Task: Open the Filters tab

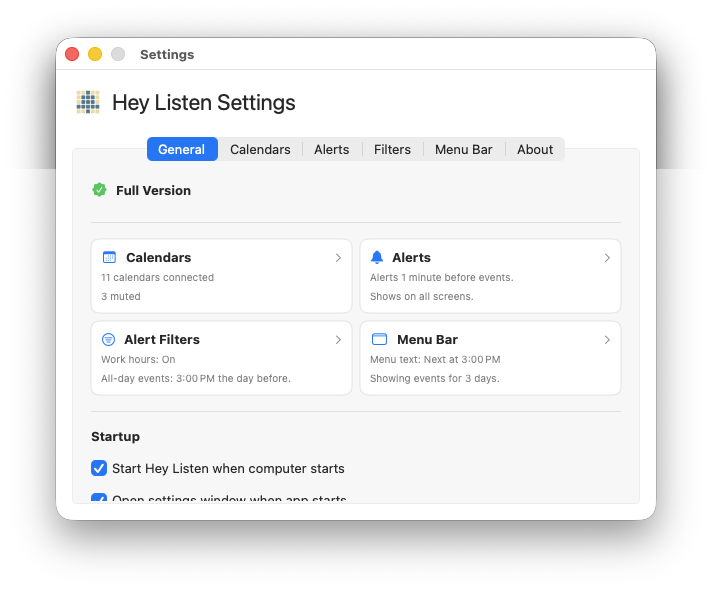Action: pos(392,149)
